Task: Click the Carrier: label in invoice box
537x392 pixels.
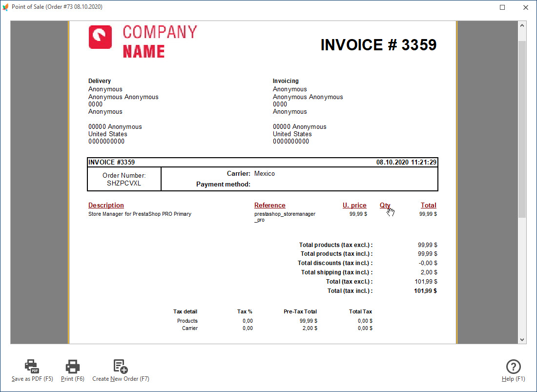Action: [239, 174]
